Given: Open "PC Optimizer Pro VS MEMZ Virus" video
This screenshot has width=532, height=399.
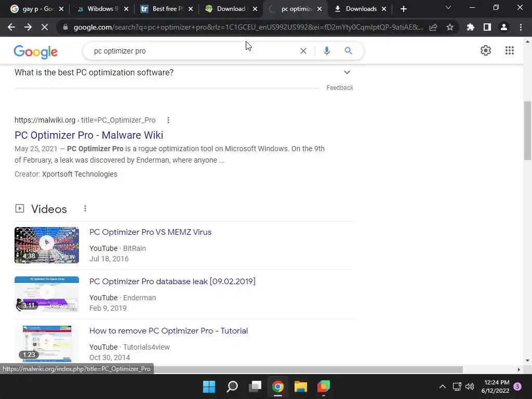Looking at the screenshot, I should [x=150, y=232].
